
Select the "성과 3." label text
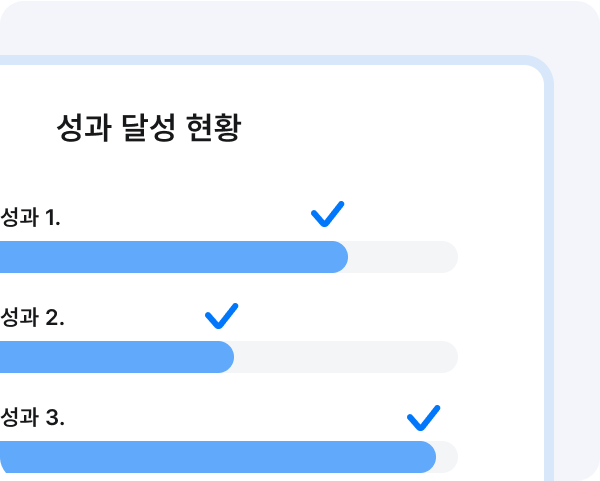point(32,419)
